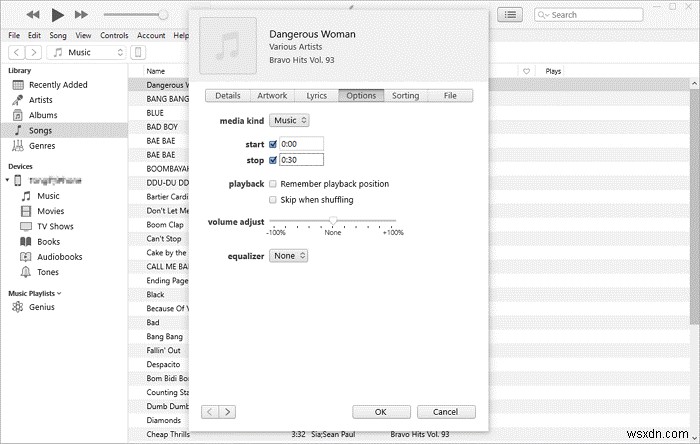Image resolution: width=700 pixels, height=444 pixels.
Task: Open Tones under the device
Action: coord(48,272)
